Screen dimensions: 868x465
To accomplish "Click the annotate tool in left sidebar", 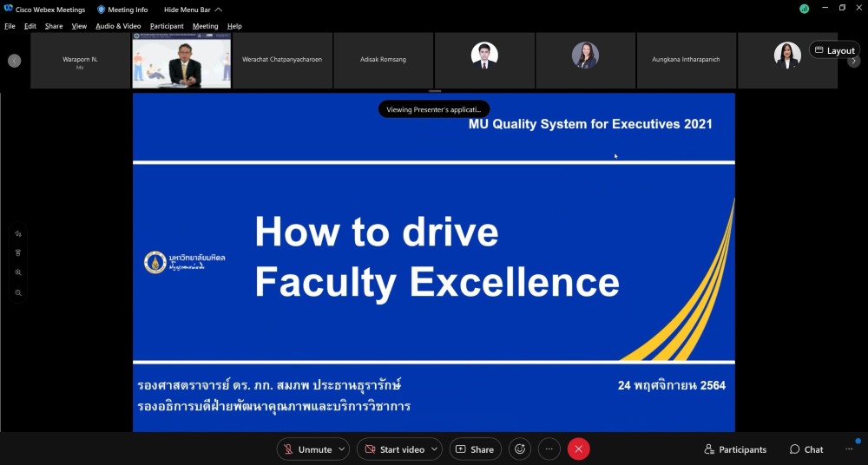I will pyautogui.click(x=18, y=234).
